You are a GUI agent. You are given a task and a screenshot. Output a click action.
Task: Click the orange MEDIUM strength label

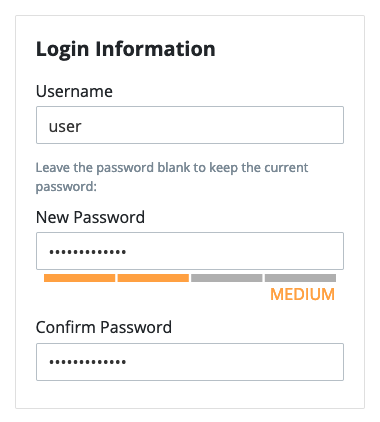click(302, 294)
